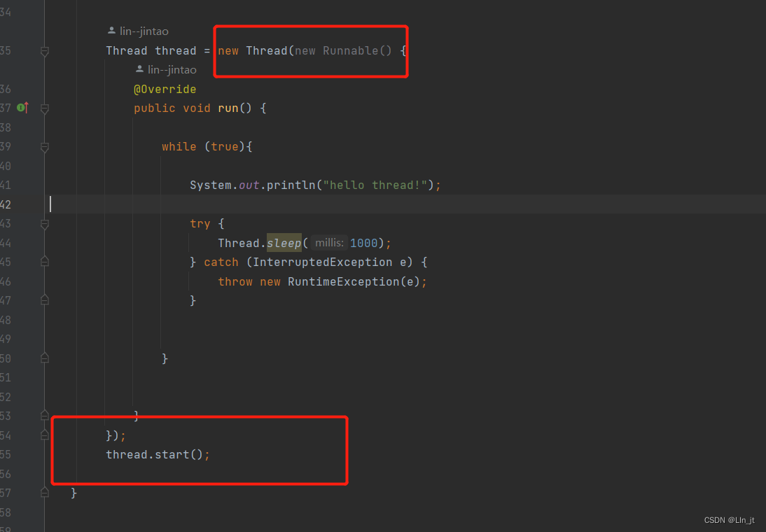Click the author icon above @Override annotation
766x532 pixels.
point(140,69)
